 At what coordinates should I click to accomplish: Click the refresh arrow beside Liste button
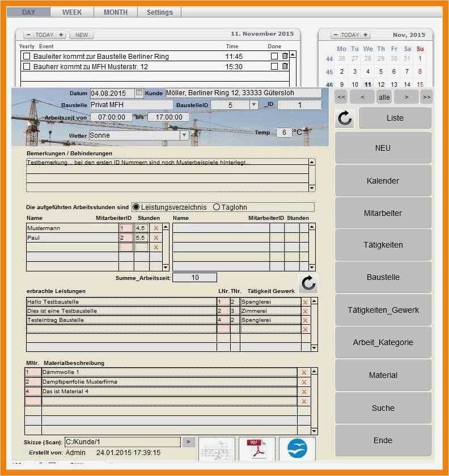tap(345, 118)
